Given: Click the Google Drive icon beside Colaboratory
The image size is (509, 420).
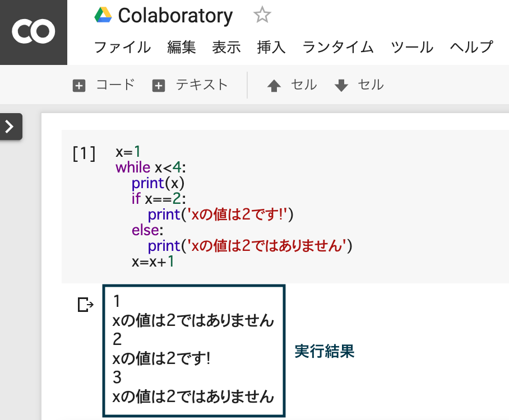Looking at the screenshot, I should tap(103, 15).
